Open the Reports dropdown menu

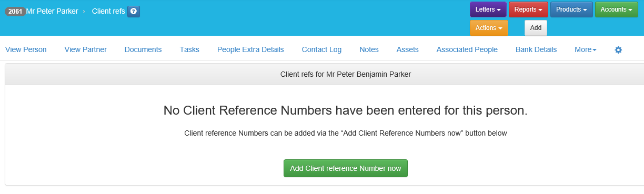tap(528, 9)
